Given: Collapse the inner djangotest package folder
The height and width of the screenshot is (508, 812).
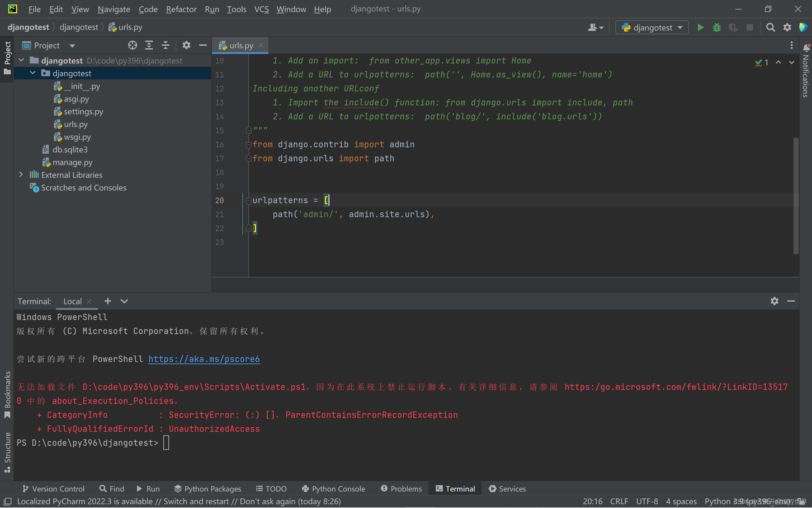Looking at the screenshot, I should tap(33, 73).
